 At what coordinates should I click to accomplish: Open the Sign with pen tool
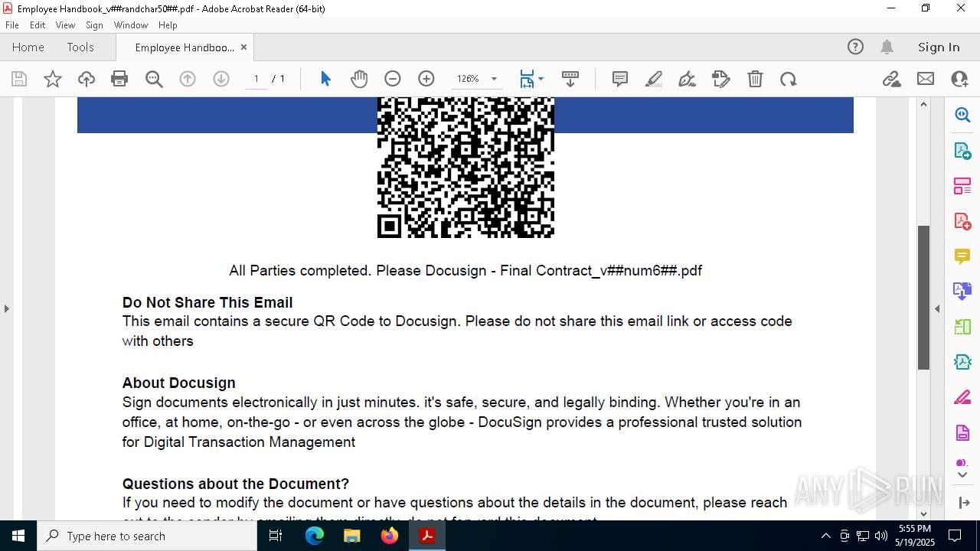tap(688, 79)
